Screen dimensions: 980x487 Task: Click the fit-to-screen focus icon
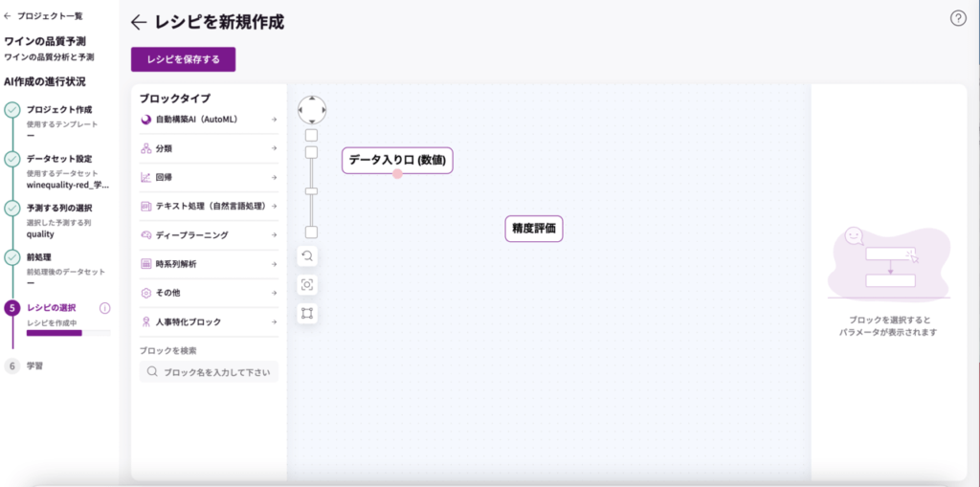(x=307, y=284)
